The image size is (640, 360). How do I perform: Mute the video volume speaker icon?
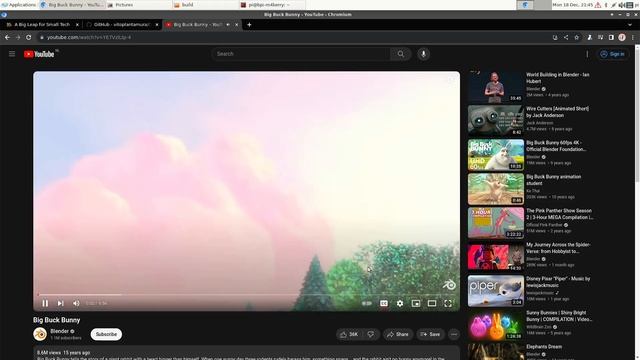coord(76,303)
